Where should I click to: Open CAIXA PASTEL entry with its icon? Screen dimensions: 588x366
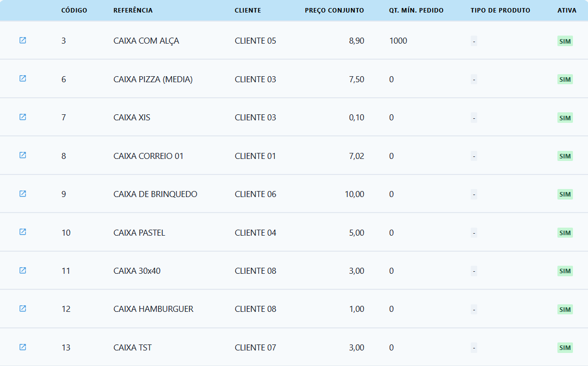point(23,232)
